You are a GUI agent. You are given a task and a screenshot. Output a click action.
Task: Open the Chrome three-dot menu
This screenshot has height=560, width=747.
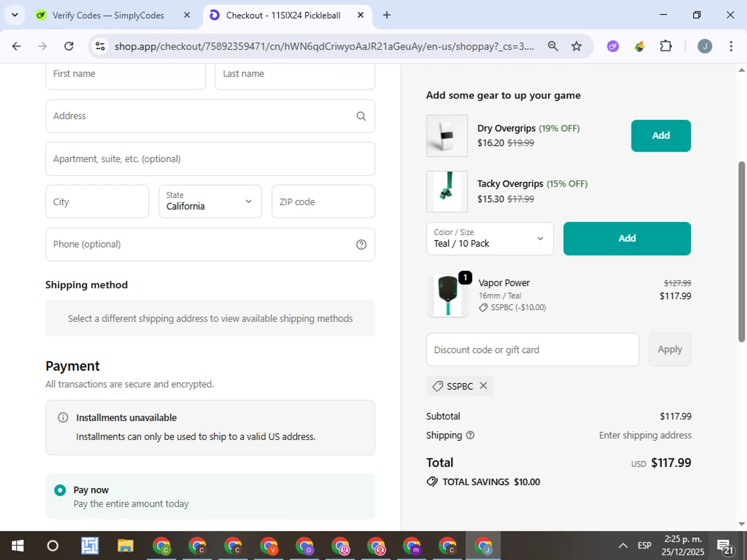(x=731, y=46)
